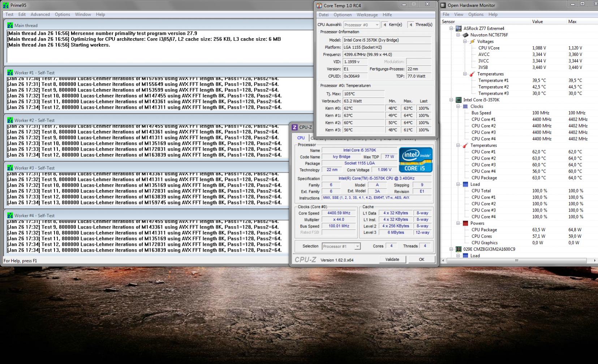
Task: Click the Worker #4 Self-Test window icon
Action: (10, 216)
